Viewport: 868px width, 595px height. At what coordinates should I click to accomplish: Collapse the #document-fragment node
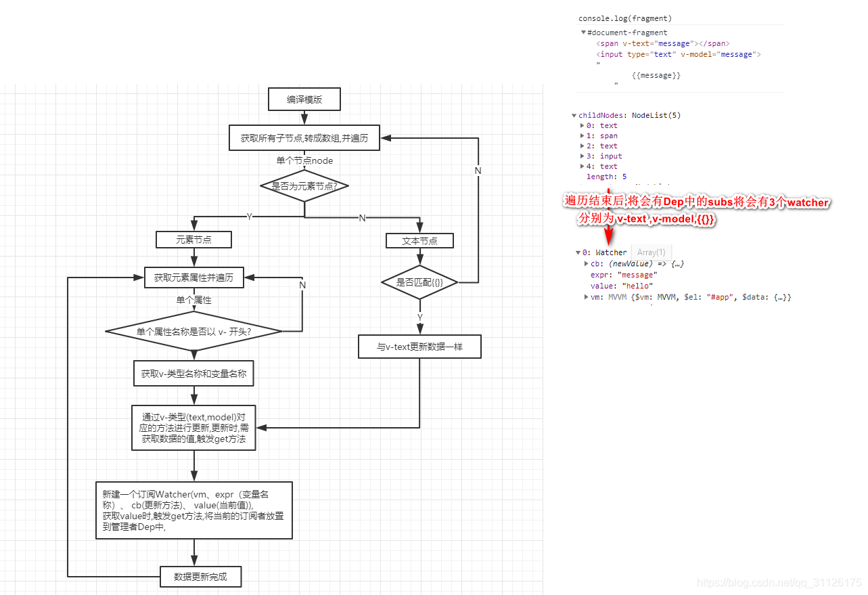pyautogui.click(x=583, y=32)
